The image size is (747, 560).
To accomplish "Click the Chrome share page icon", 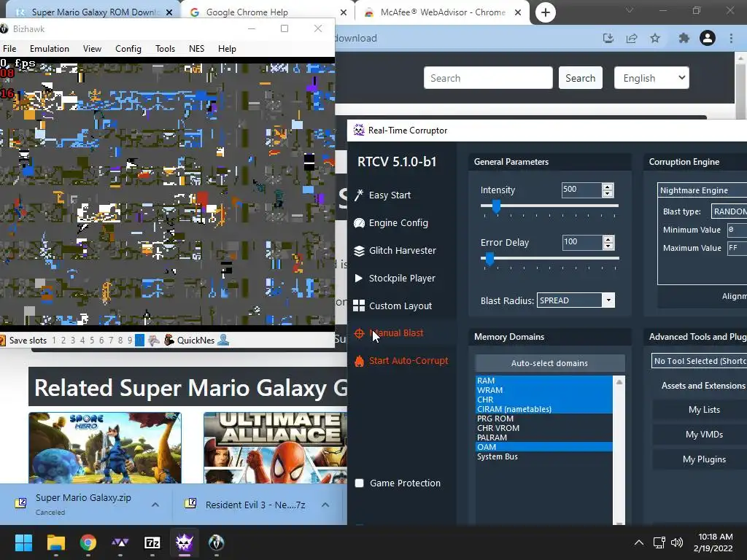I will click(x=632, y=38).
